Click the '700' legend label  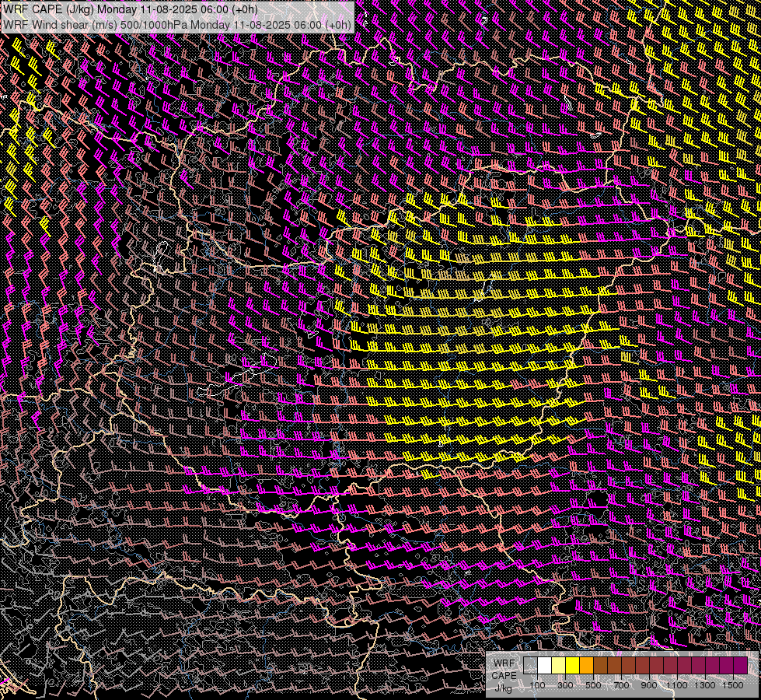(x=621, y=685)
